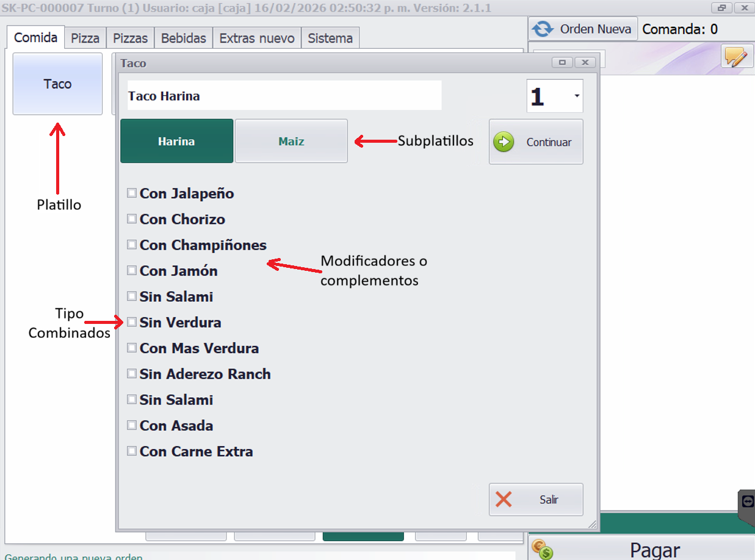755x560 pixels.
Task: Maximize the Taco dialog window
Action: 562,62
